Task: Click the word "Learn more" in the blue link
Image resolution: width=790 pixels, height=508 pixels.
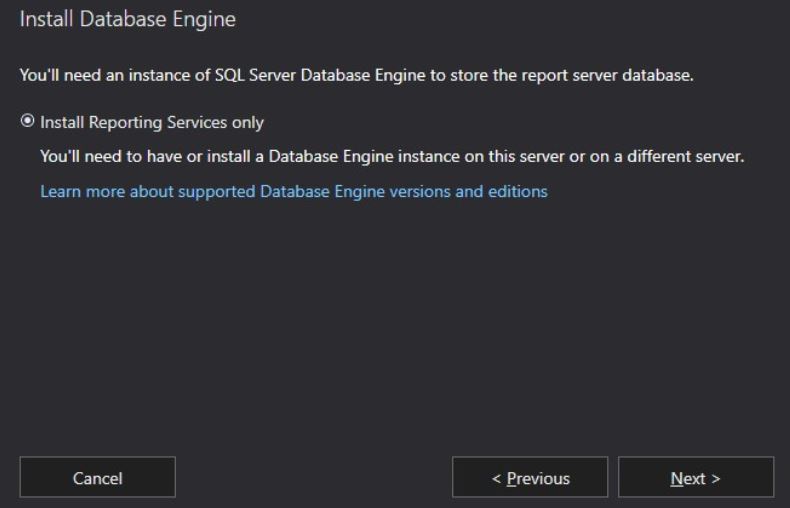Action: (83, 192)
